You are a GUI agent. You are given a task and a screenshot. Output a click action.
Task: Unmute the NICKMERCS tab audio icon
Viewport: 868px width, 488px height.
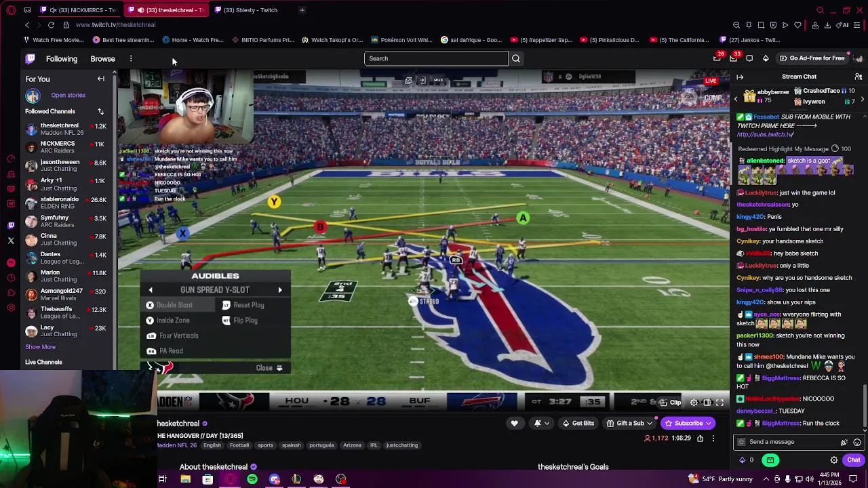click(x=53, y=10)
